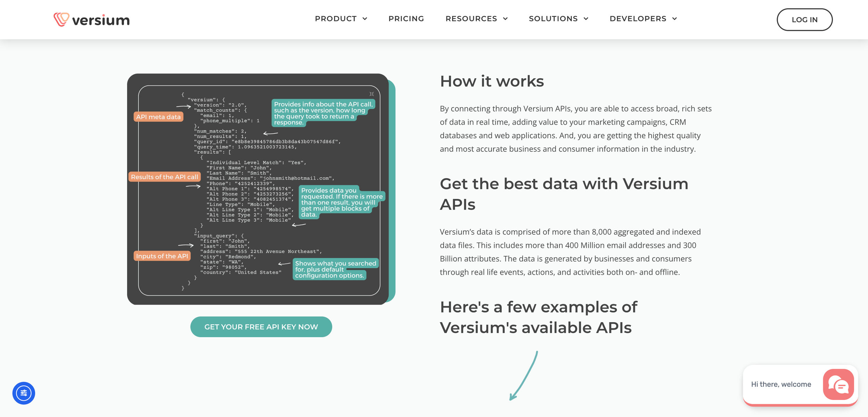
Task: Expand the Solutions chevron arrow
Action: click(x=586, y=19)
